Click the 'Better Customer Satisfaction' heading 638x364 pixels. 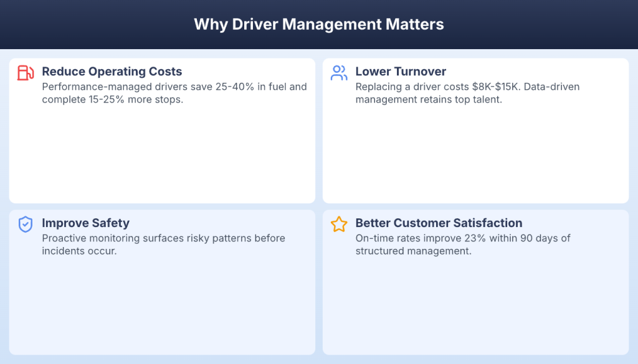pyautogui.click(x=439, y=223)
